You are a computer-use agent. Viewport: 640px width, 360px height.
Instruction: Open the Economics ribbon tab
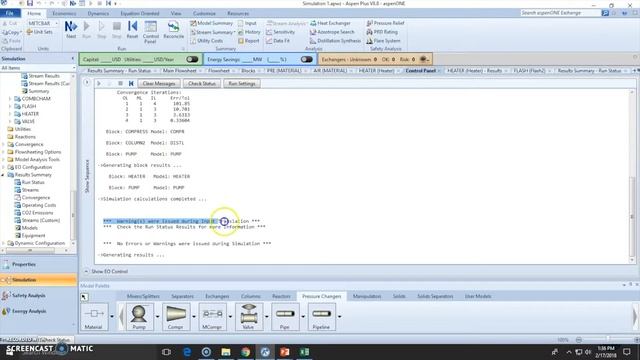point(64,13)
